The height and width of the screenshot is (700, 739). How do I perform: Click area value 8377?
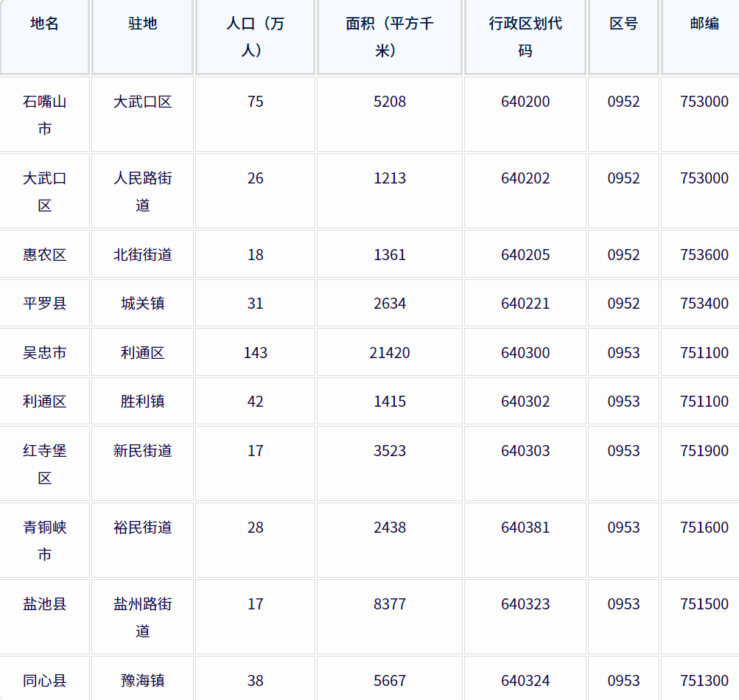pos(389,603)
